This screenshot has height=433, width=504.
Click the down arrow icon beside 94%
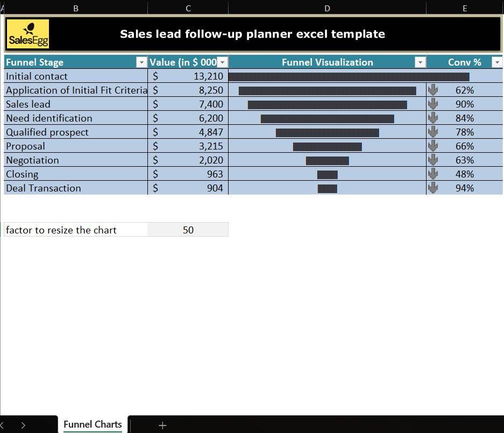(433, 188)
